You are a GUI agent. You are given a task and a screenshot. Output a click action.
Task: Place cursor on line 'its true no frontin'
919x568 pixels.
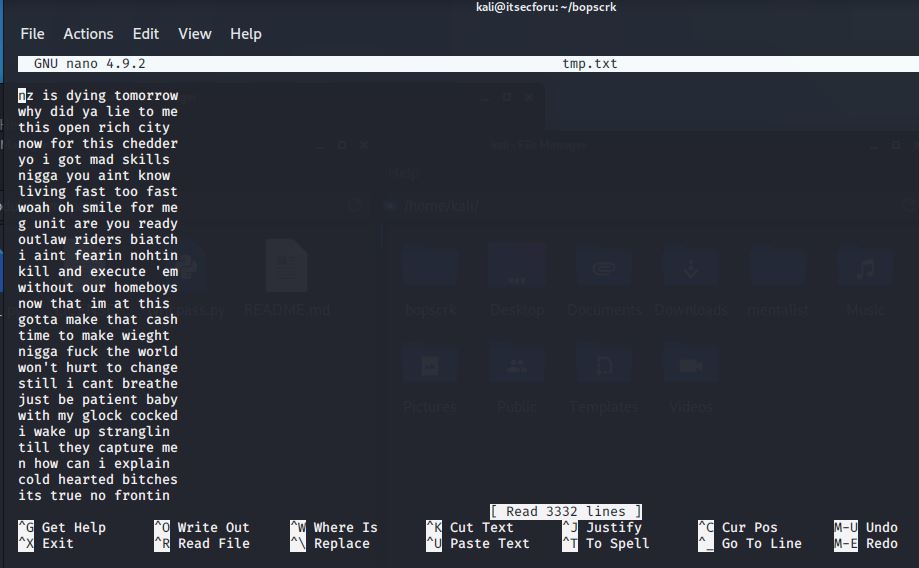94,495
